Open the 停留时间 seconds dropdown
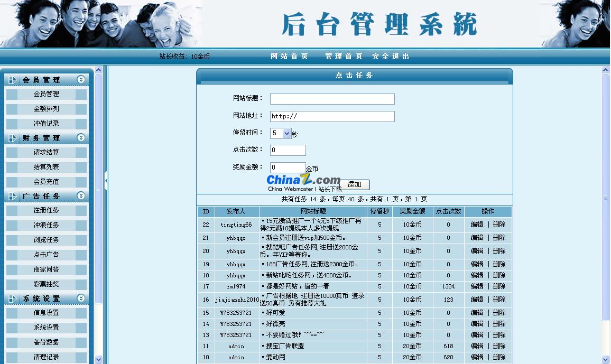The image size is (611, 364). (285, 133)
